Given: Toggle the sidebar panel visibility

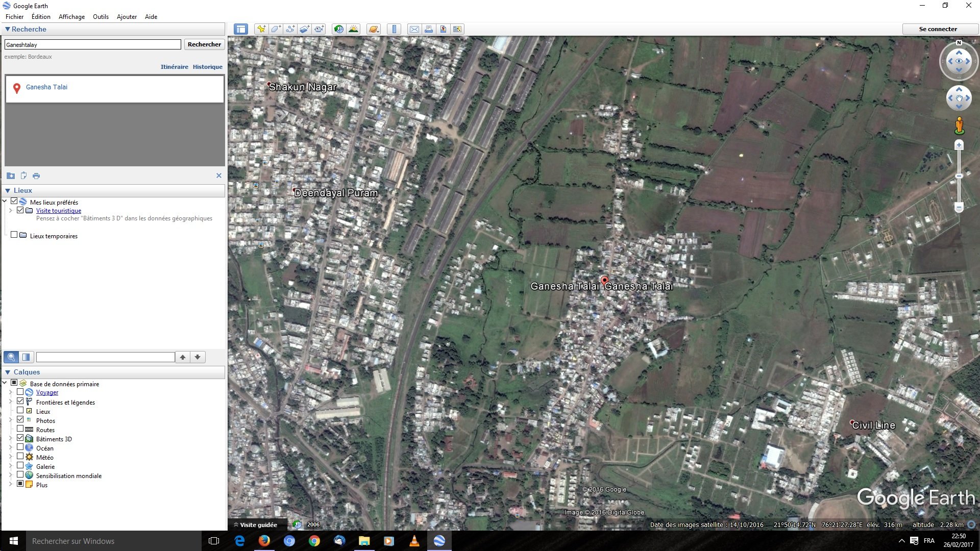Looking at the screenshot, I should pos(240,29).
